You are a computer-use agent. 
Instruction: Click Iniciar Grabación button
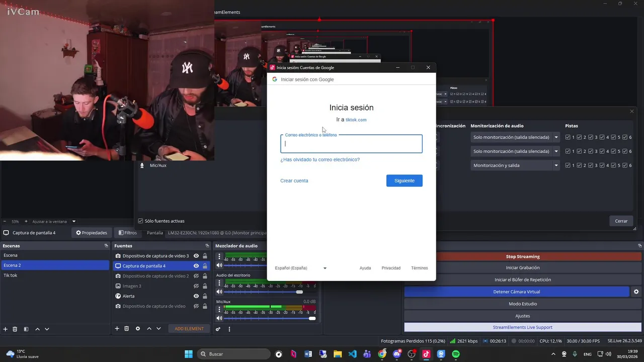pos(523,267)
